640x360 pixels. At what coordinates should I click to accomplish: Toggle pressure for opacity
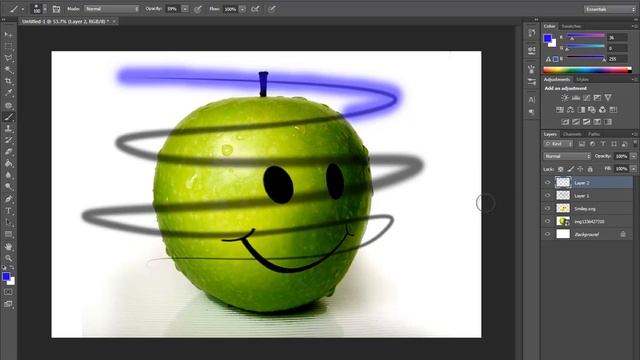tap(198, 9)
